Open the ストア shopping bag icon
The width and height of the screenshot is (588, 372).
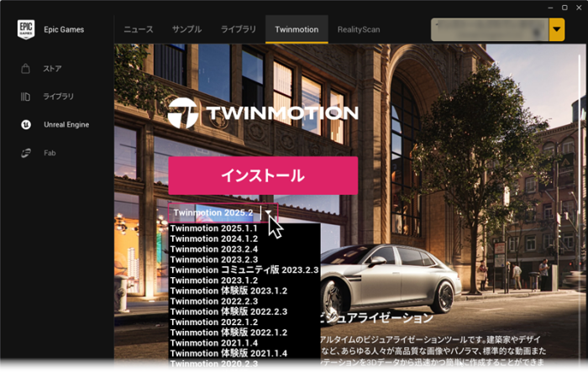point(25,69)
